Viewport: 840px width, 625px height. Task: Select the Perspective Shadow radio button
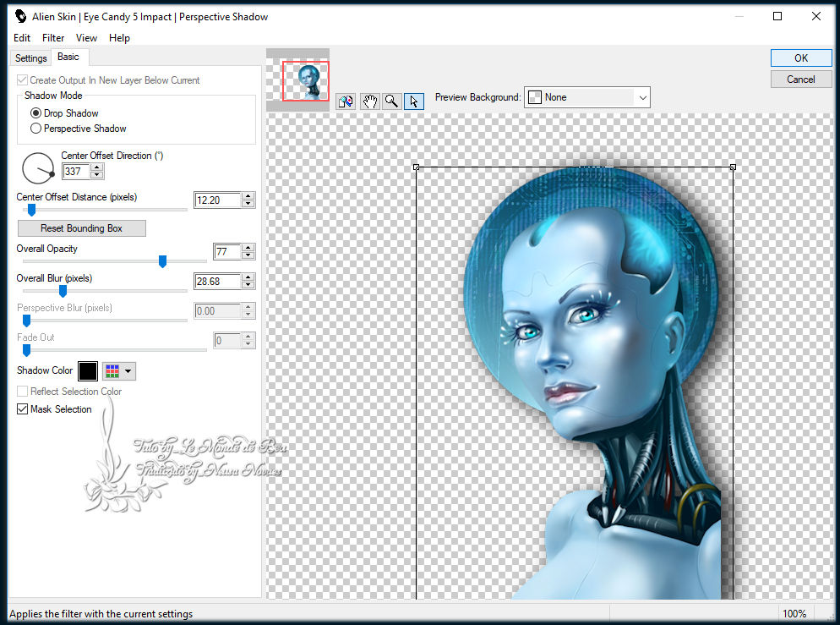pos(35,129)
